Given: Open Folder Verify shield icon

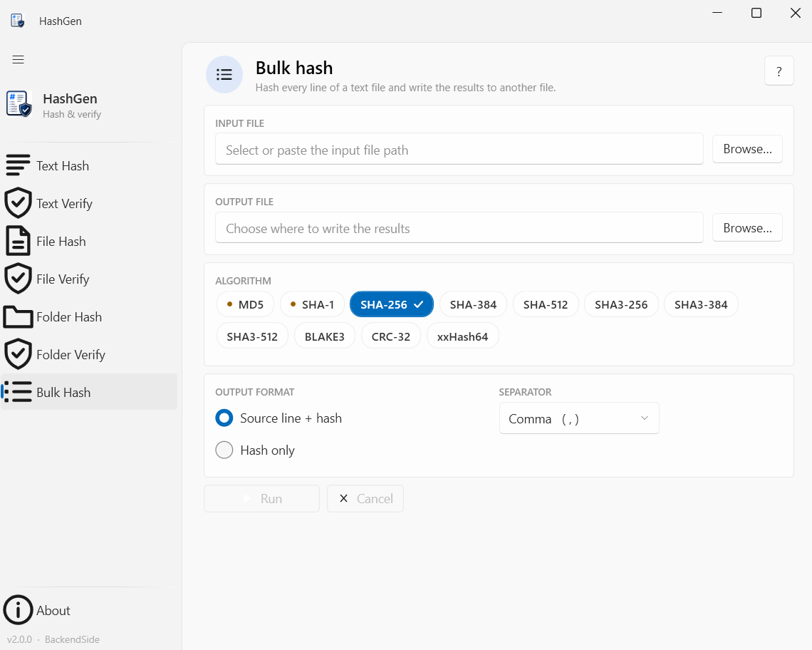Looking at the screenshot, I should (18, 354).
